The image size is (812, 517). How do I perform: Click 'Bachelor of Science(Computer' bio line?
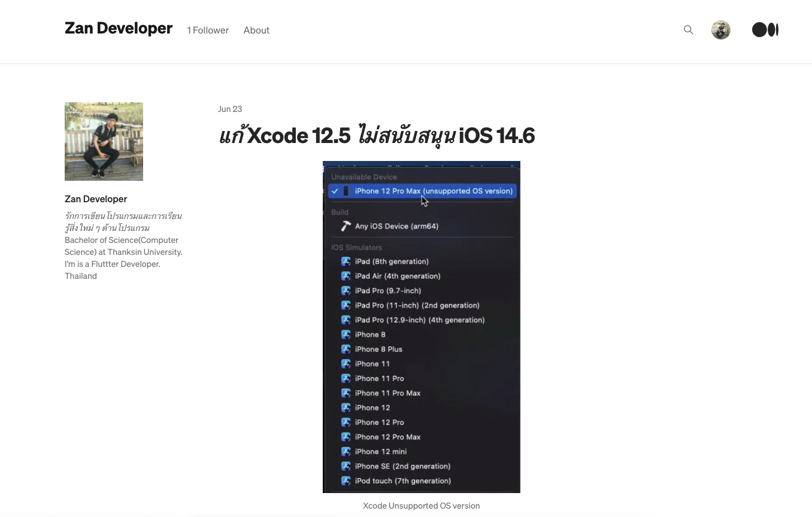pyautogui.click(x=122, y=240)
